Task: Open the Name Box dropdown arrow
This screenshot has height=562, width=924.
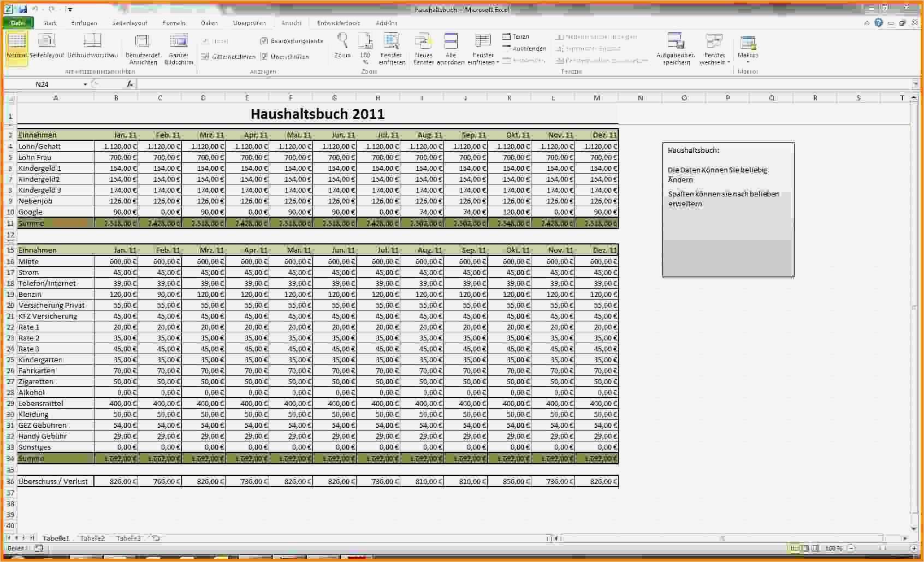Action: pos(85,84)
